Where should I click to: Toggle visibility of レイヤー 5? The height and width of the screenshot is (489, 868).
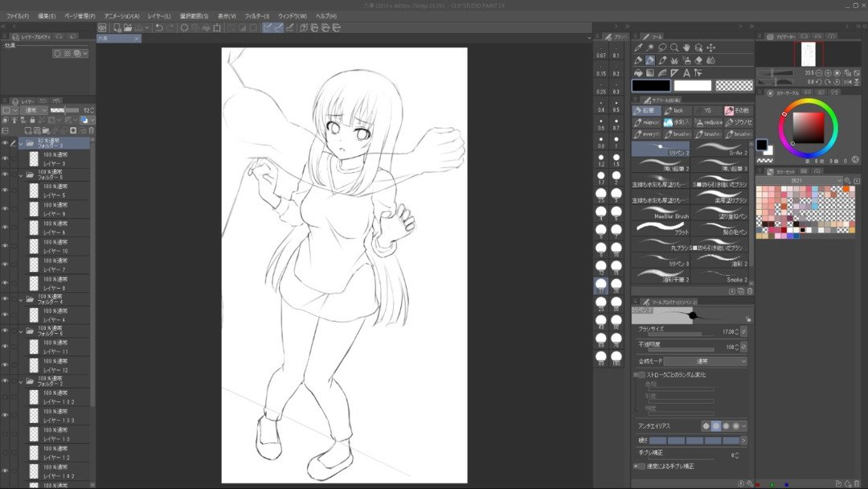pyautogui.click(x=5, y=191)
